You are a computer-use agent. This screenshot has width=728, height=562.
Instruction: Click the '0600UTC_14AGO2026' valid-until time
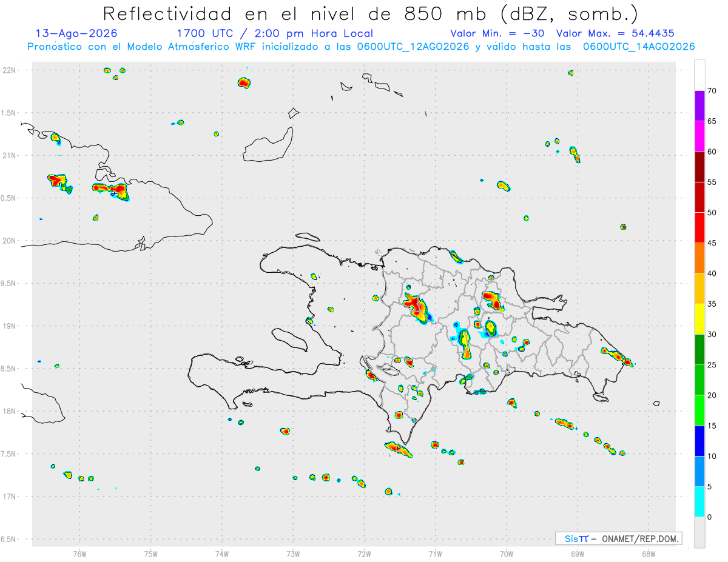(x=639, y=47)
